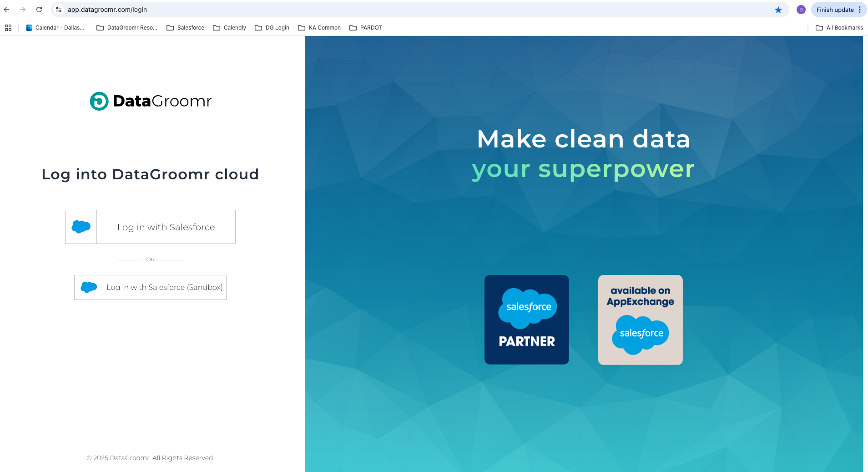Open the purple profile avatar

(801, 10)
